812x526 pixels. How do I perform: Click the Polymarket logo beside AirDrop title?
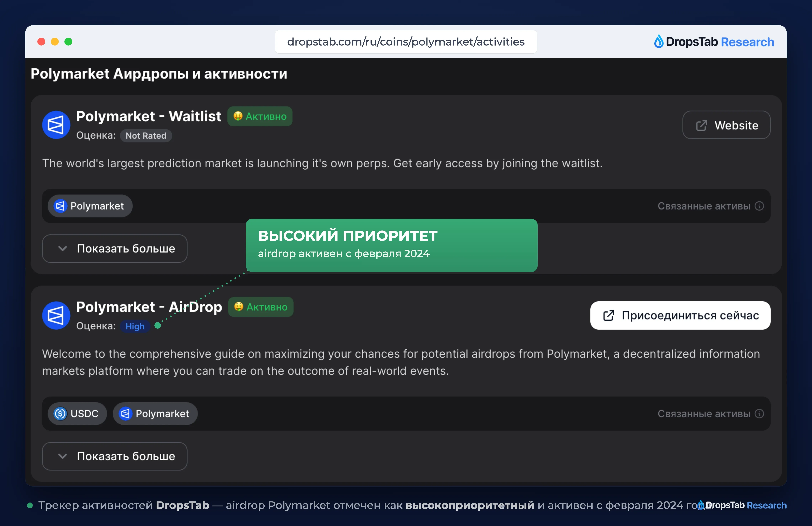coord(56,315)
